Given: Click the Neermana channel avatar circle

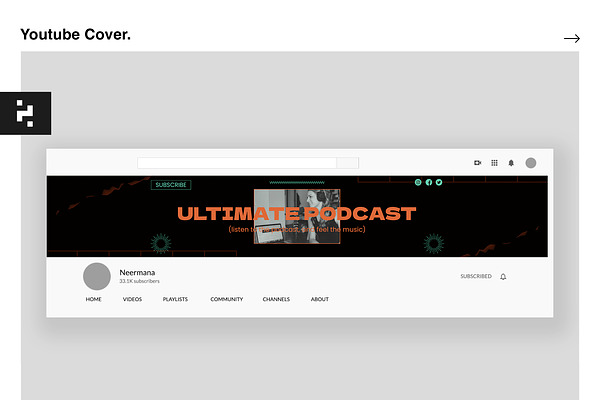Looking at the screenshot, I should click(97, 276).
